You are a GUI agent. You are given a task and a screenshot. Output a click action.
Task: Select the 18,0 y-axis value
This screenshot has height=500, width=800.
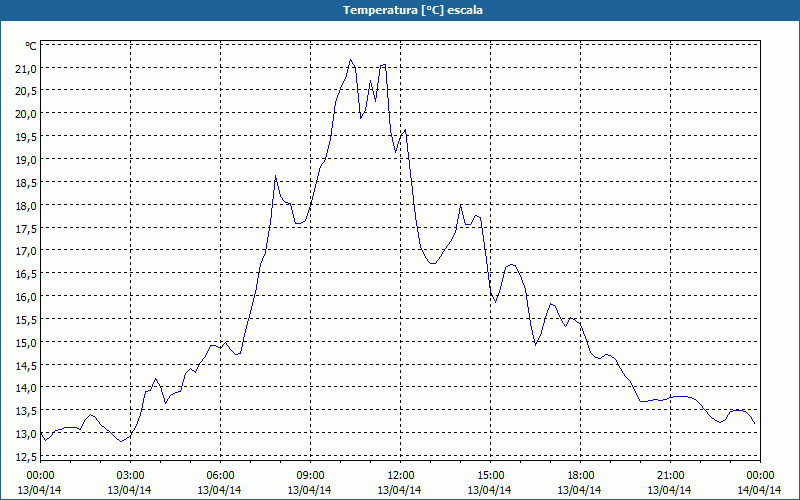[26, 206]
